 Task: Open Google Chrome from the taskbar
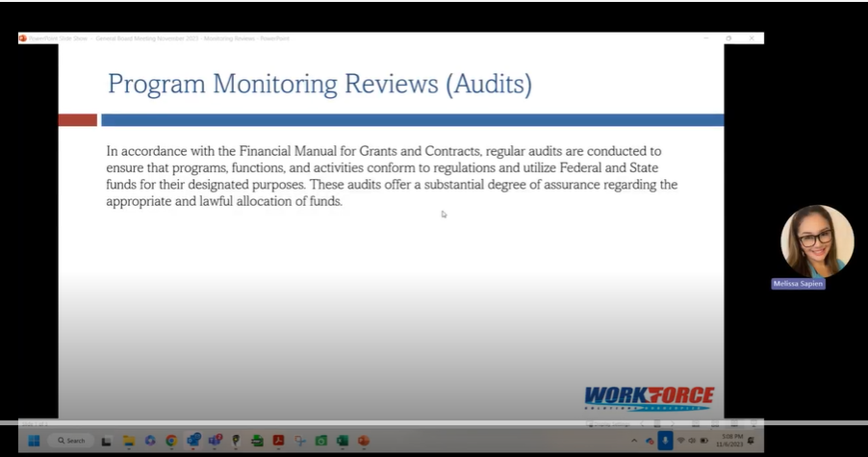[171, 441]
